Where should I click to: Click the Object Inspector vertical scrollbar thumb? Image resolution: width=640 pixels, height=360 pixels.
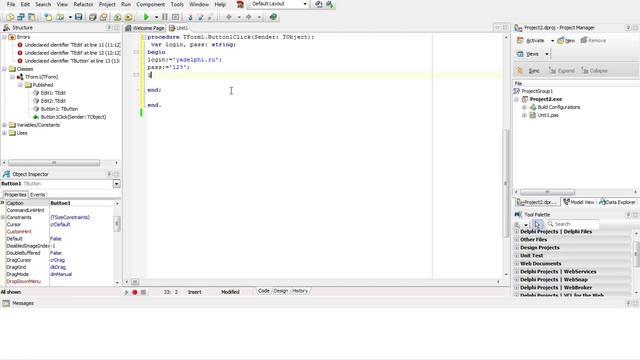pyautogui.click(x=117, y=224)
